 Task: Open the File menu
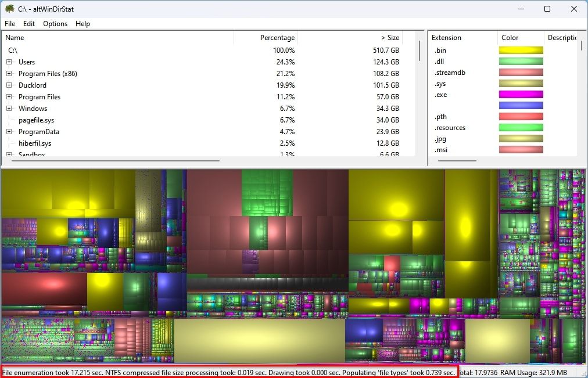[x=9, y=24]
